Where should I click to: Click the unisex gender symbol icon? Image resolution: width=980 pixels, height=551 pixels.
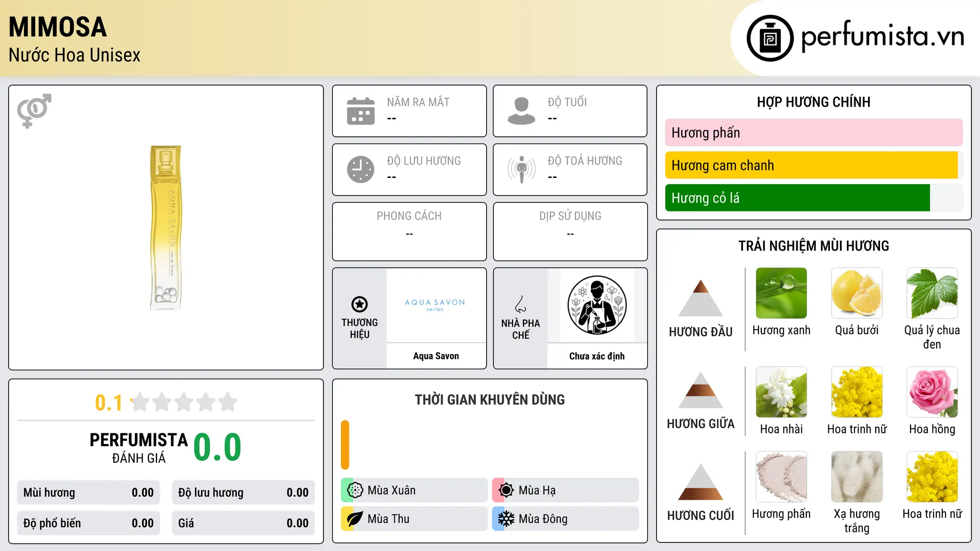pyautogui.click(x=34, y=110)
